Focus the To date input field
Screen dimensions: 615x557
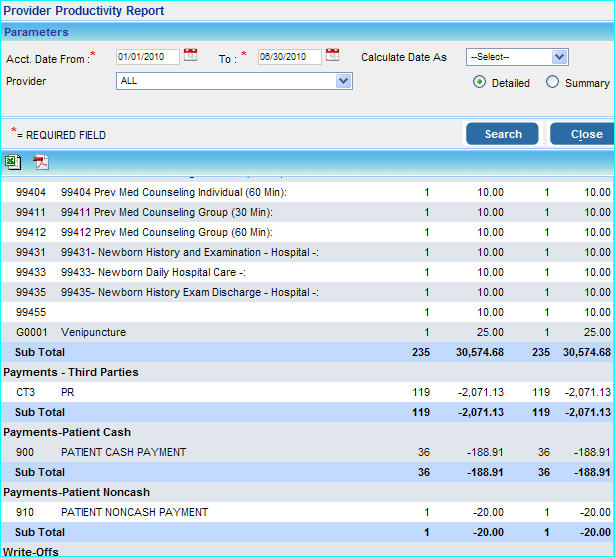point(289,57)
